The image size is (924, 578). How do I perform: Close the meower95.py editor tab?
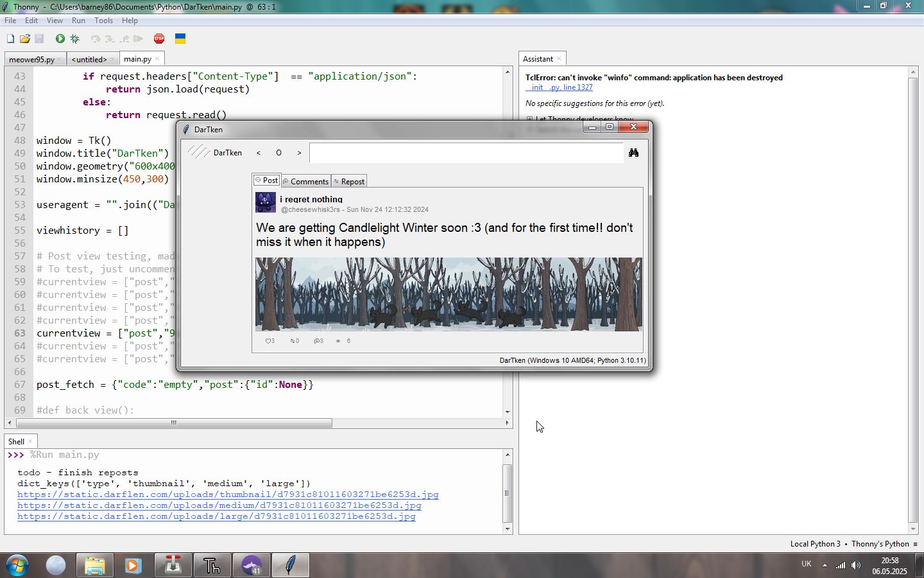[x=59, y=59]
